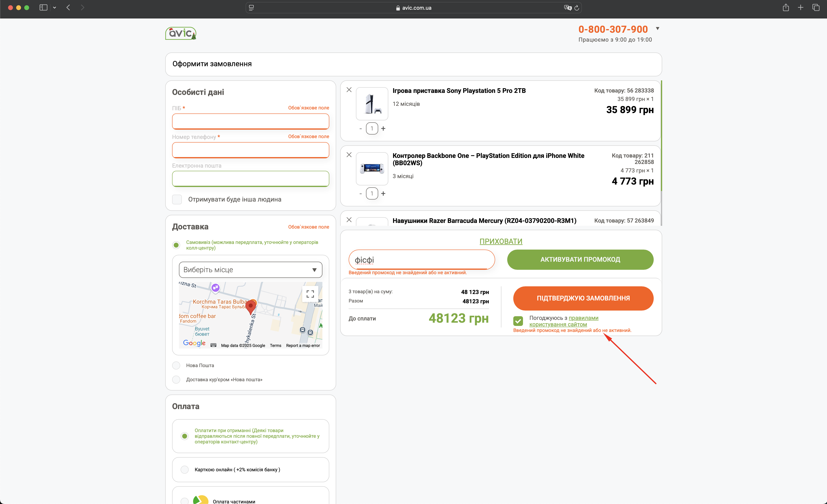Click the ПІБ name input field

[250, 121]
